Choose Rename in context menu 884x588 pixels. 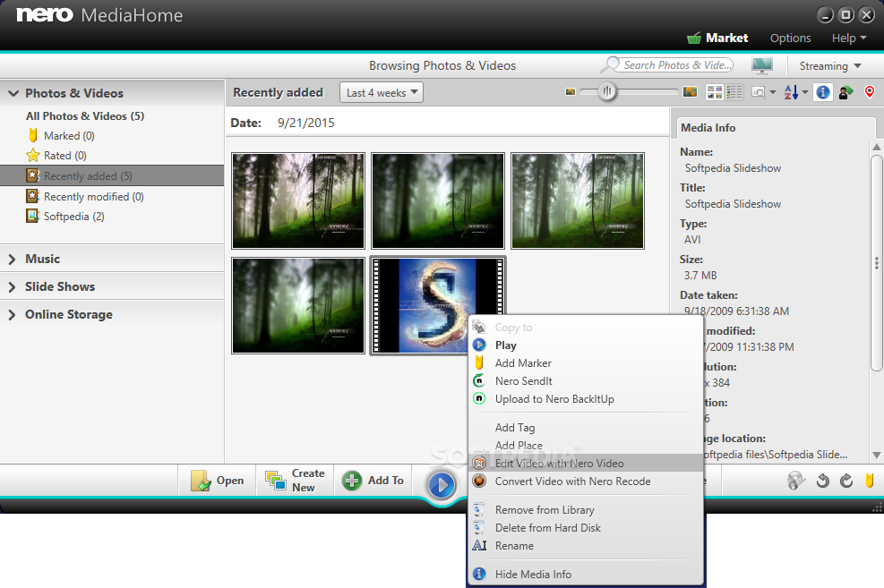tap(587, 546)
